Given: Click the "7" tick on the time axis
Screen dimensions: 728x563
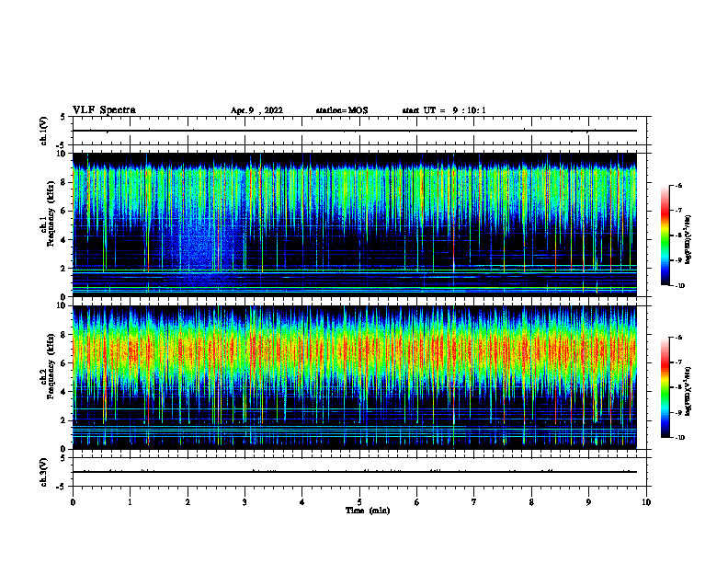Looking at the screenshot, I should 474,502.
